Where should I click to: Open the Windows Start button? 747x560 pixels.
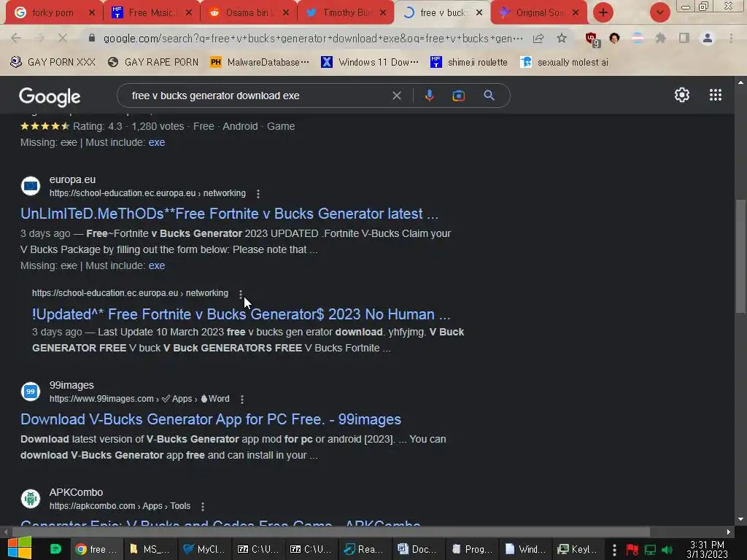pyautogui.click(x=19, y=548)
